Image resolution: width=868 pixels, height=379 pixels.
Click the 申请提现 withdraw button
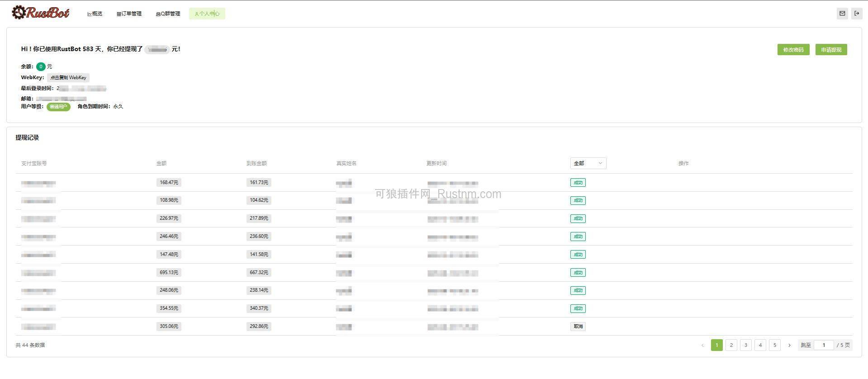831,50
